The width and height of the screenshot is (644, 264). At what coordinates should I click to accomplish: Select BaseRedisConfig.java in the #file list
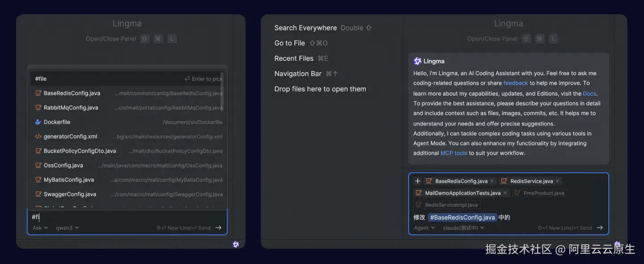coord(126,93)
